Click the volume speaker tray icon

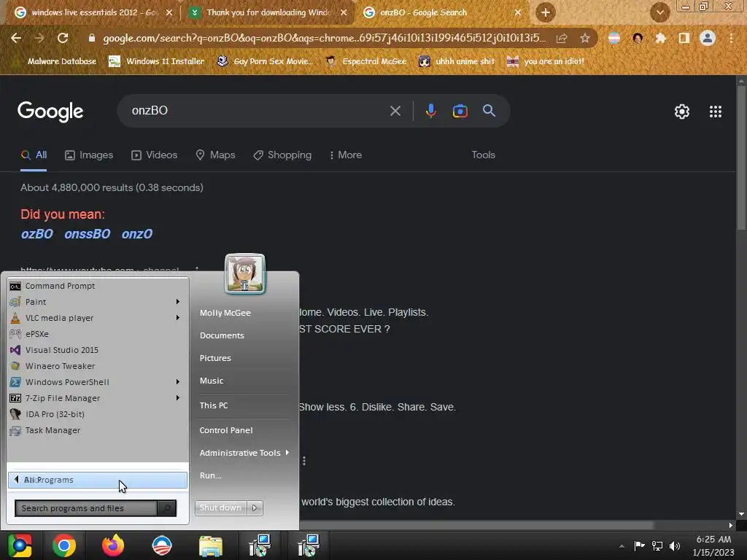tap(675, 546)
